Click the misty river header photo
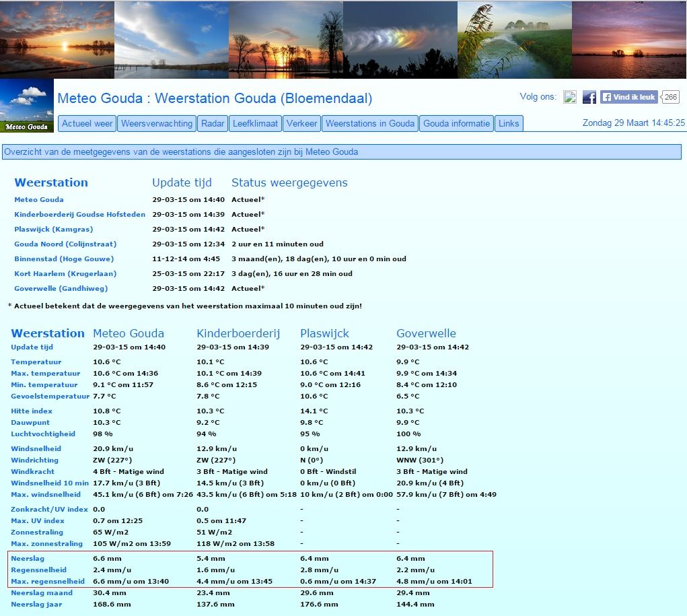Viewport: 687px width, 616px height. (515, 40)
